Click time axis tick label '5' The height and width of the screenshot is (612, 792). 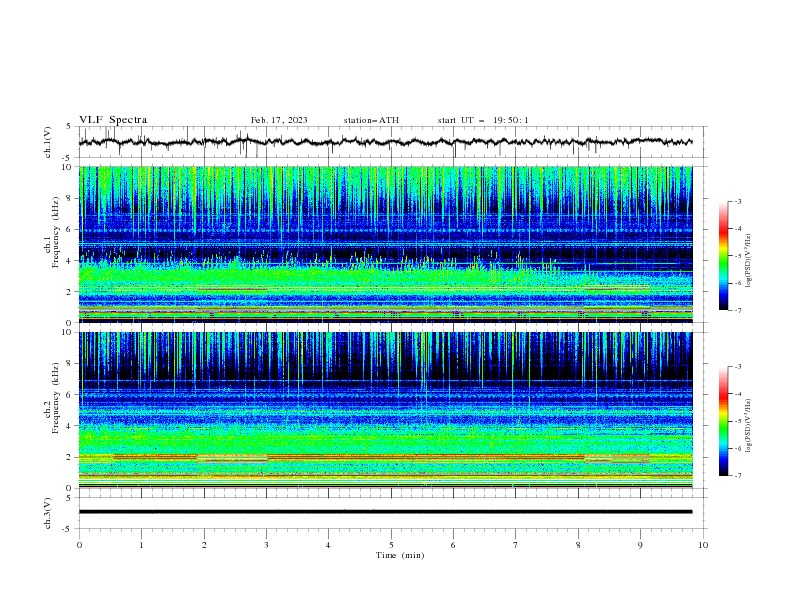[x=391, y=545]
